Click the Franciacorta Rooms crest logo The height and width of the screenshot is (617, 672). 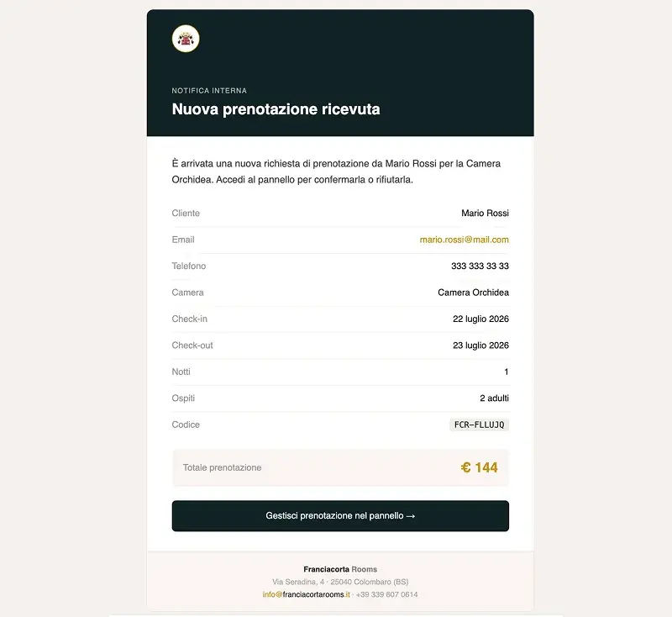coord(186,39)
